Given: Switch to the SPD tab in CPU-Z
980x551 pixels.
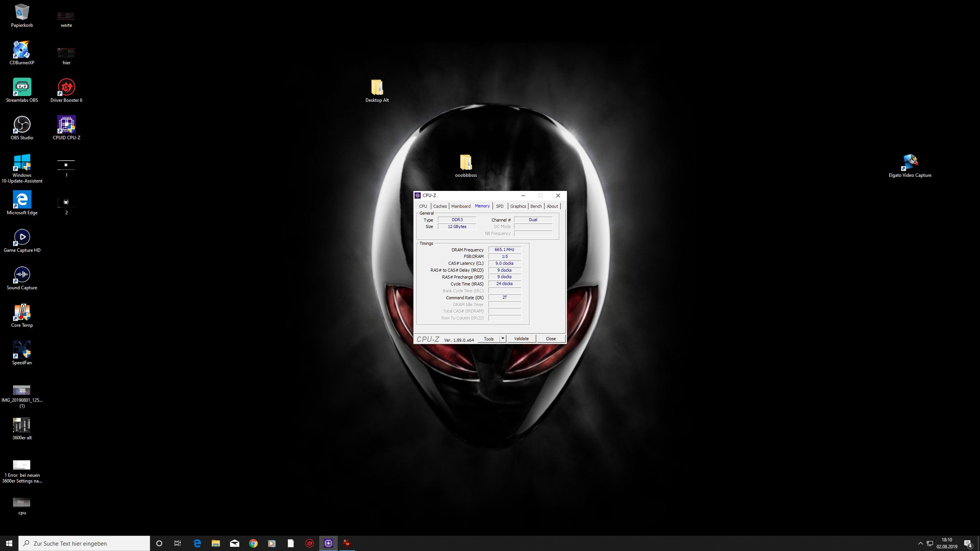Looking at the screenshot, I should (x=500, y=206).
